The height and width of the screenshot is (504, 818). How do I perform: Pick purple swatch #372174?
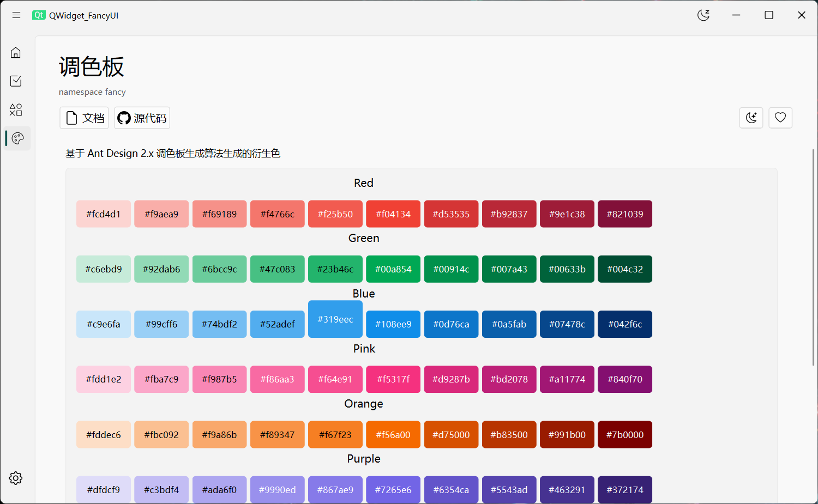click(625, 490)
